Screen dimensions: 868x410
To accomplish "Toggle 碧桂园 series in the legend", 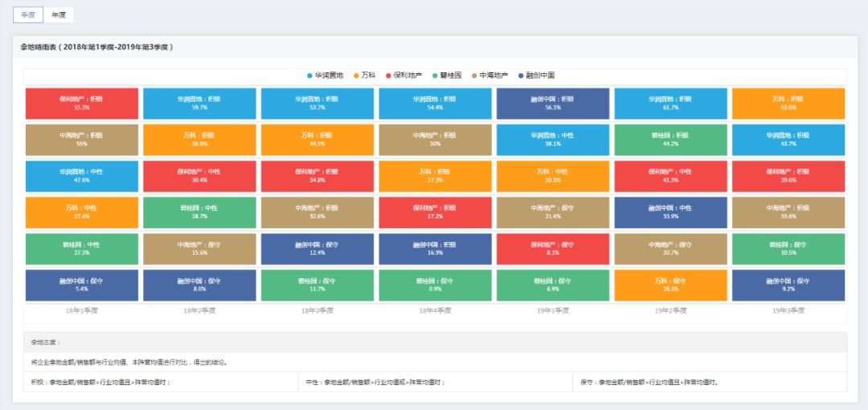I will (447, 76).
